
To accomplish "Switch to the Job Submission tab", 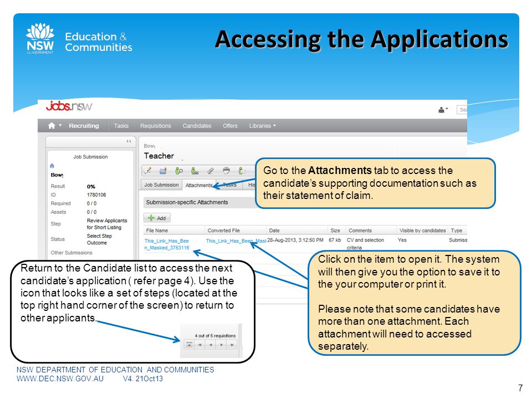I will click(x=161, y=185).
